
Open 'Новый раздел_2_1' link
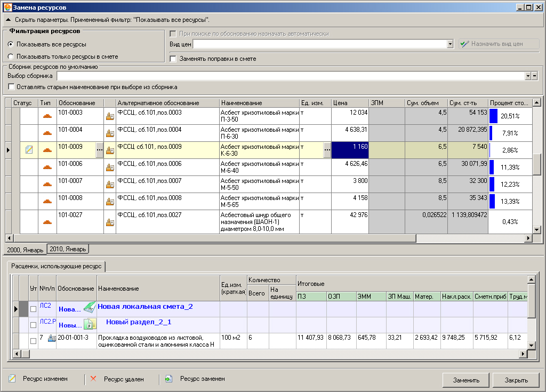pos(139,322)
